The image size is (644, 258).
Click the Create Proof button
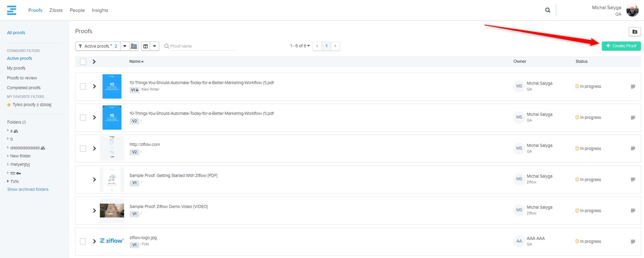[x=621, y=46]
